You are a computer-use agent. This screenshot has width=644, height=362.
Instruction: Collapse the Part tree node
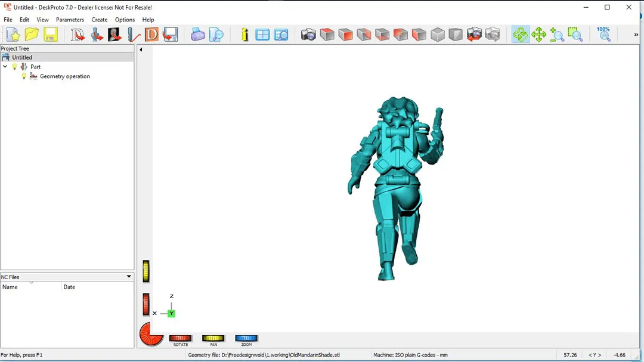tap(5, 67)
